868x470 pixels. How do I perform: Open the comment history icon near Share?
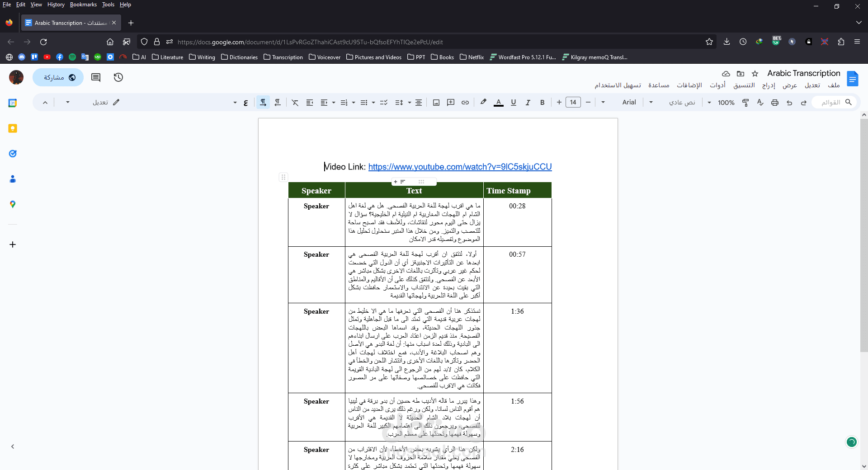(x=96, y=77)
